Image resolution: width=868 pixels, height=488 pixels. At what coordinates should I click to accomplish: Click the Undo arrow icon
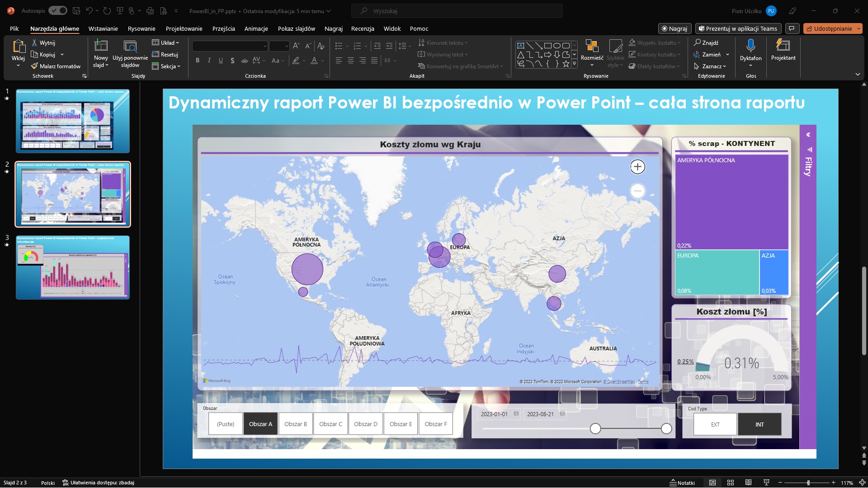(90, 11)
